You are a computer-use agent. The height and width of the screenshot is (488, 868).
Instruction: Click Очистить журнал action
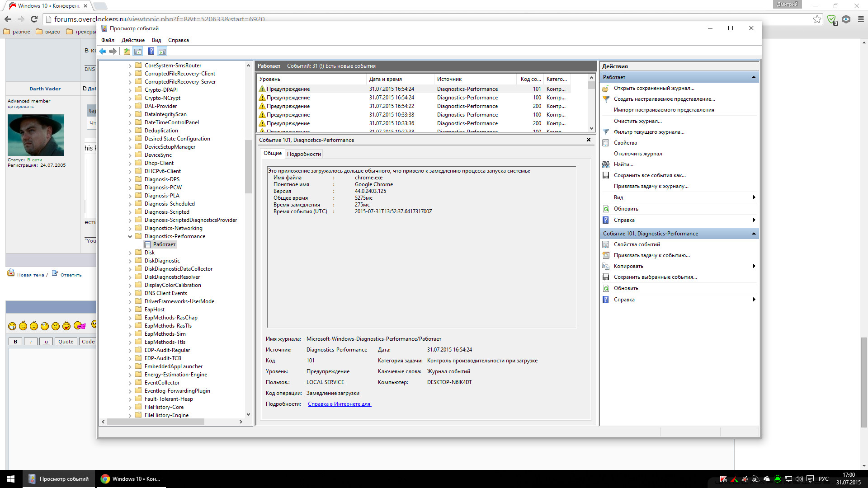637,121
